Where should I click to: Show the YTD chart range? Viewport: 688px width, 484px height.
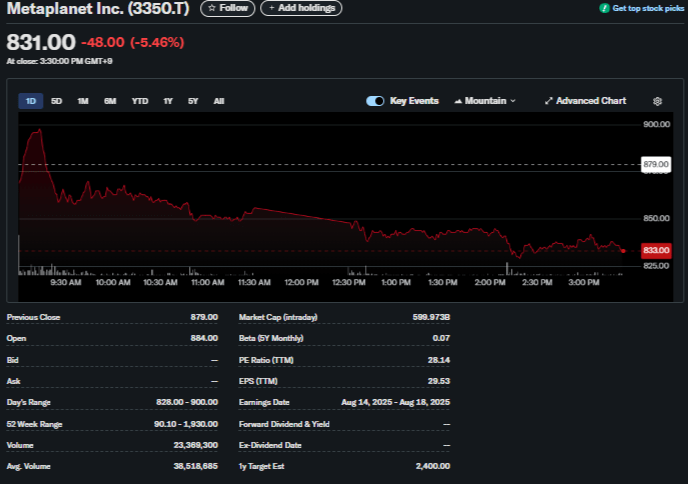coord(140,101)
